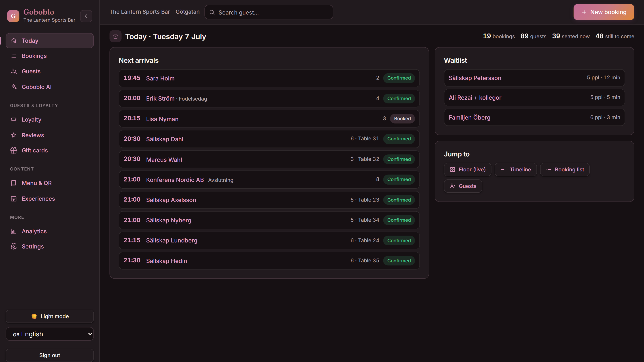Click Booked status on Lisa Nyman
644x362 pixels.
pyautogui.click(x=402, y=119)
